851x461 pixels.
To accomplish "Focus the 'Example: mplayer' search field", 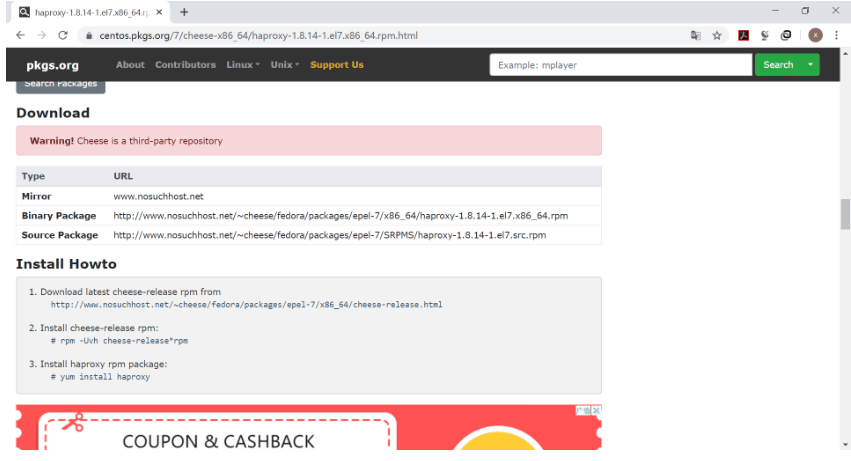I will click(x=620, y=65).
